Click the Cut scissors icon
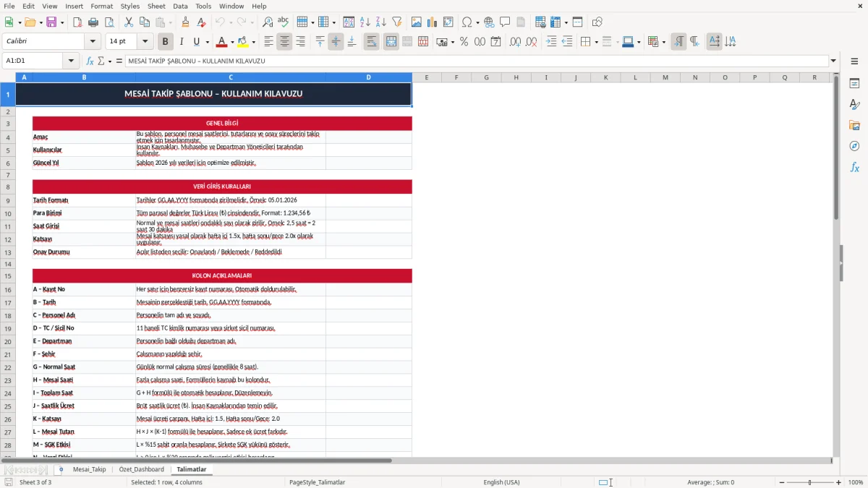Image resolution: width=868 pixels, height=488 pixels. [129, 22]
